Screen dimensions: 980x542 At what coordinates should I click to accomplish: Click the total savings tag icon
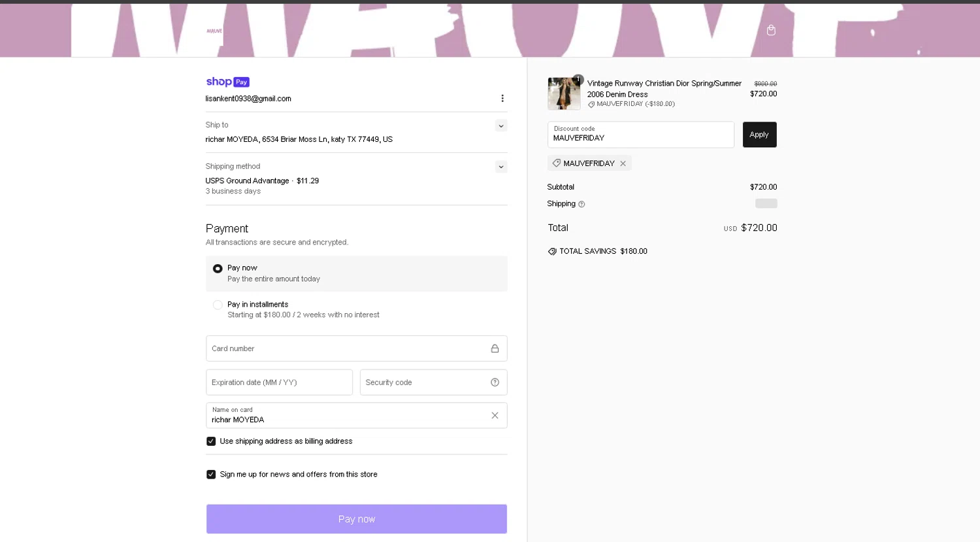(x=552, y=251)
